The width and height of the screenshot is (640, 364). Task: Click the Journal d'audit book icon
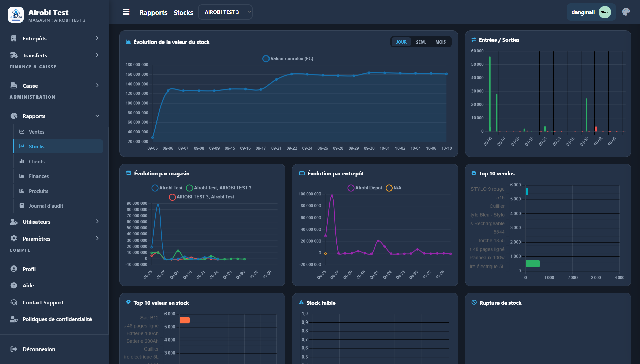pos(22,206)
